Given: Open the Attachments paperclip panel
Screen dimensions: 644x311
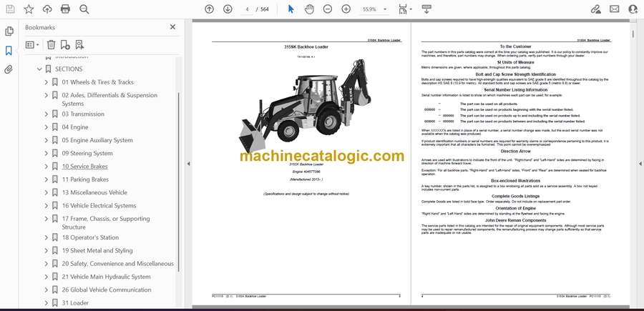Looking at the screenshot, I should [x=9, y=69].
